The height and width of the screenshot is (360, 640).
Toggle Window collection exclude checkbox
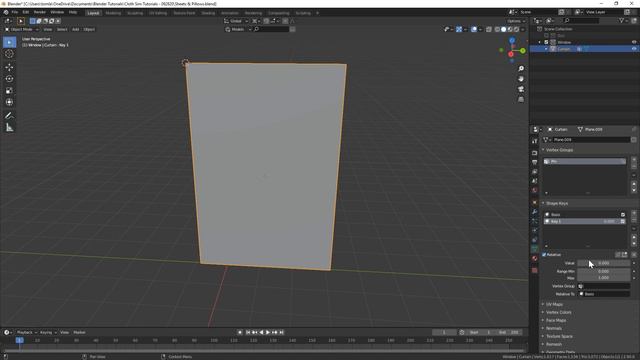click(x=546, y=42)
